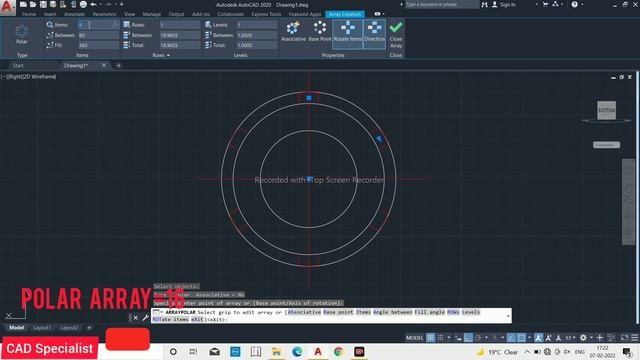640x360 pixels.
Task: Click the New drawing icon
Action: click(23, 4)
